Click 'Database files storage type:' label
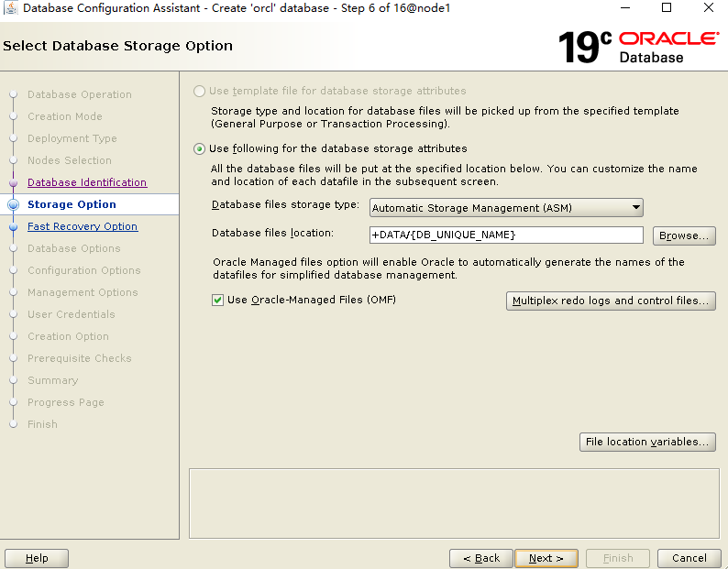 285,204
